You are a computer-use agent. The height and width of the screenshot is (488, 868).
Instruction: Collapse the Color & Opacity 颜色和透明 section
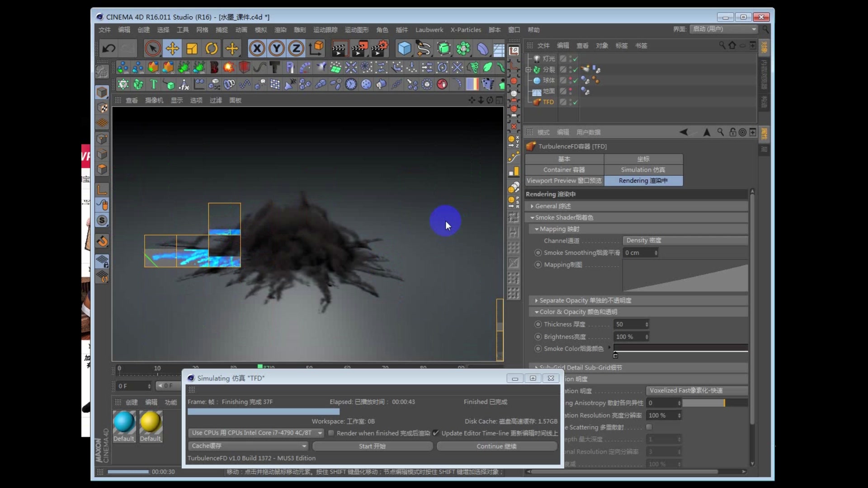click(536, 312)
